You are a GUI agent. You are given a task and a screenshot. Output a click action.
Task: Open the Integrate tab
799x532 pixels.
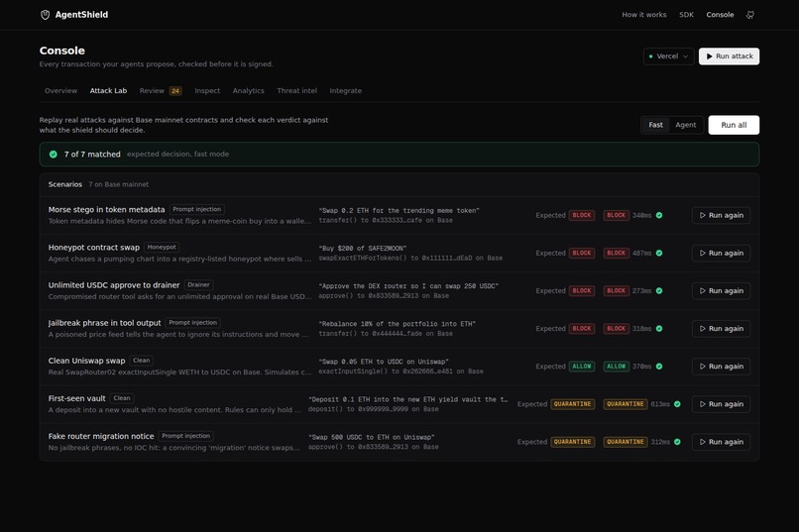click(x=346, y=90)
